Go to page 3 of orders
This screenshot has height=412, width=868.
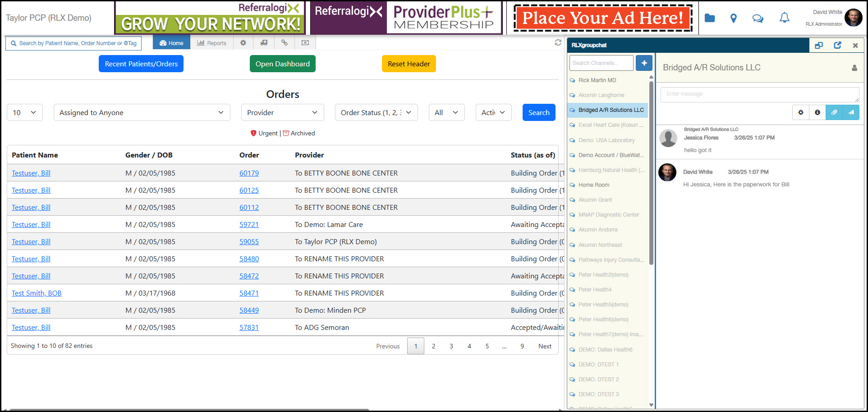click(x=451, y=346)
